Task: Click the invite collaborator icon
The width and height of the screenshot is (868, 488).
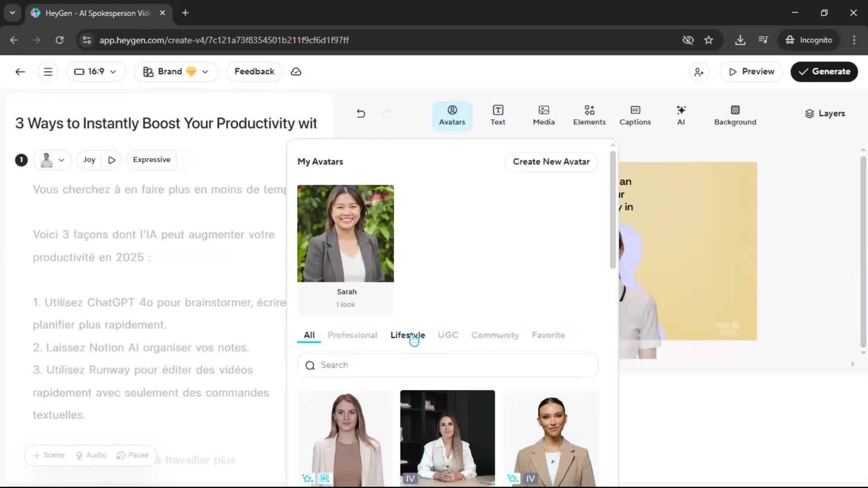Action: [699, 72]
